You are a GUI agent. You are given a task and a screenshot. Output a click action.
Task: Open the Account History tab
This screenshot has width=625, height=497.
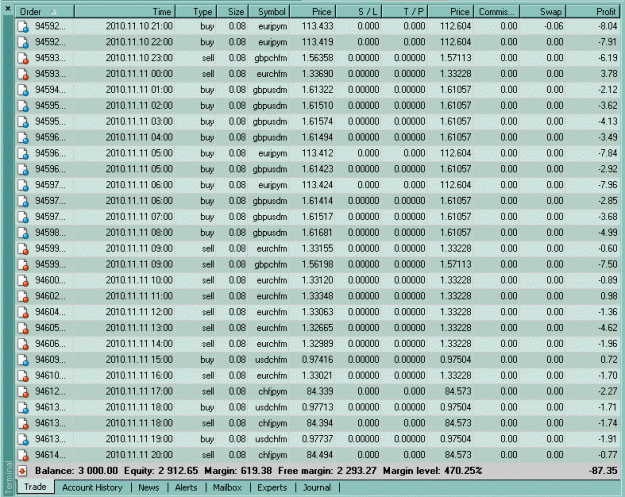pyautogui.click(x=92, y=487)
